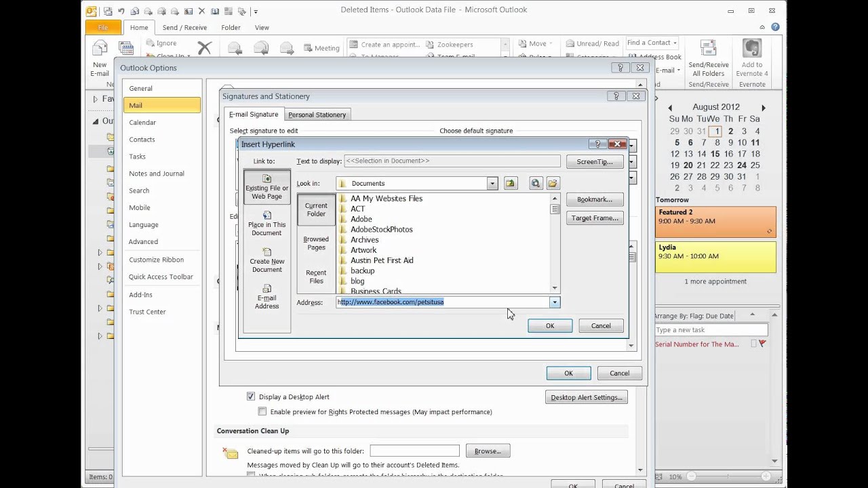Viewport: 868px width, 488px height.
Task: Toggle Display a Desktop Alert checkbox
Action: 251,396
